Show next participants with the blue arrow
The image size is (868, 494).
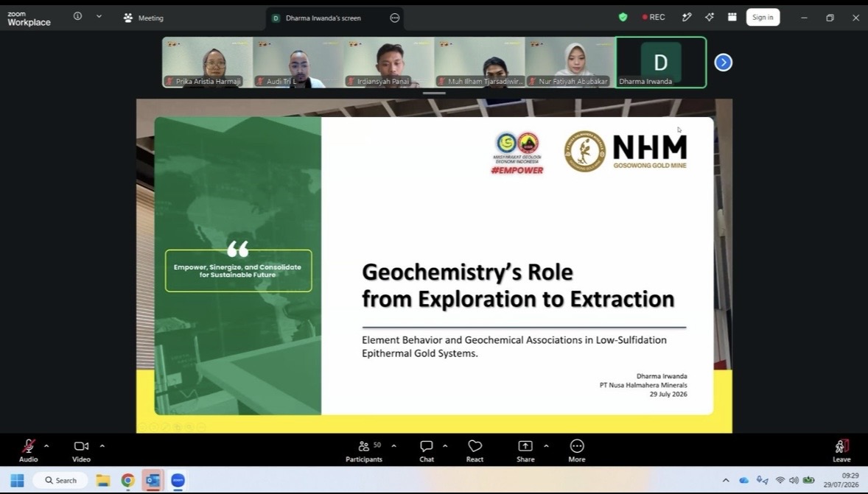[723, 63]
